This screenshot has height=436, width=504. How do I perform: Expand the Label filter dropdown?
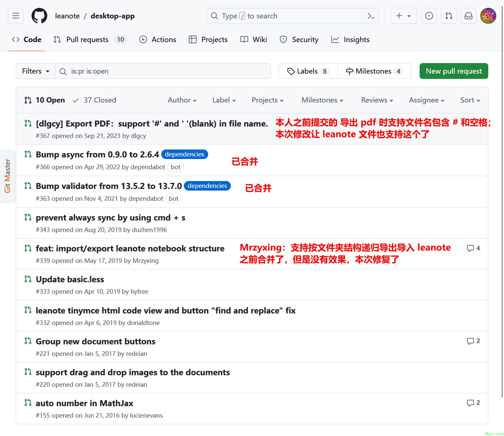[224, 100]
